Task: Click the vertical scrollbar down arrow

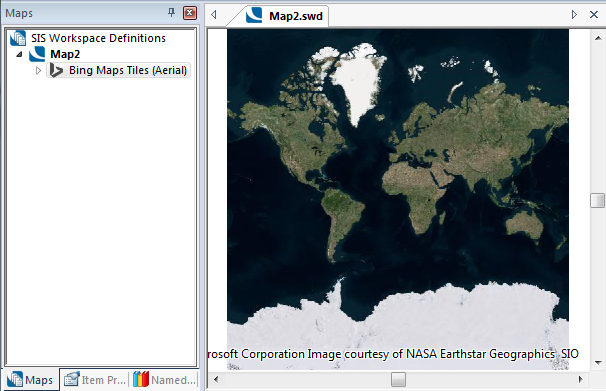Action: pos(598,363)
